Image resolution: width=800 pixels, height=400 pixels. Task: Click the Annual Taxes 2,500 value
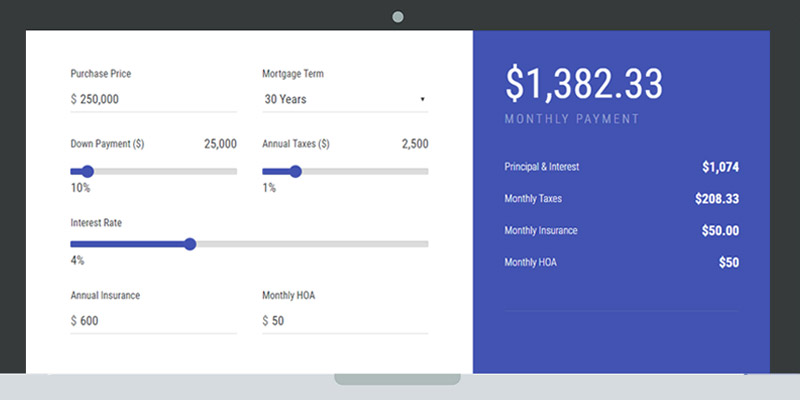click(x=415, y=144)
